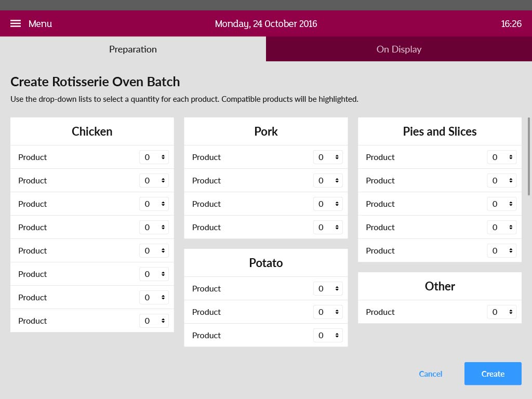532x399 pixels.
Task: Open third Chicken product quantity dropdown
Action: pos(154,204)
